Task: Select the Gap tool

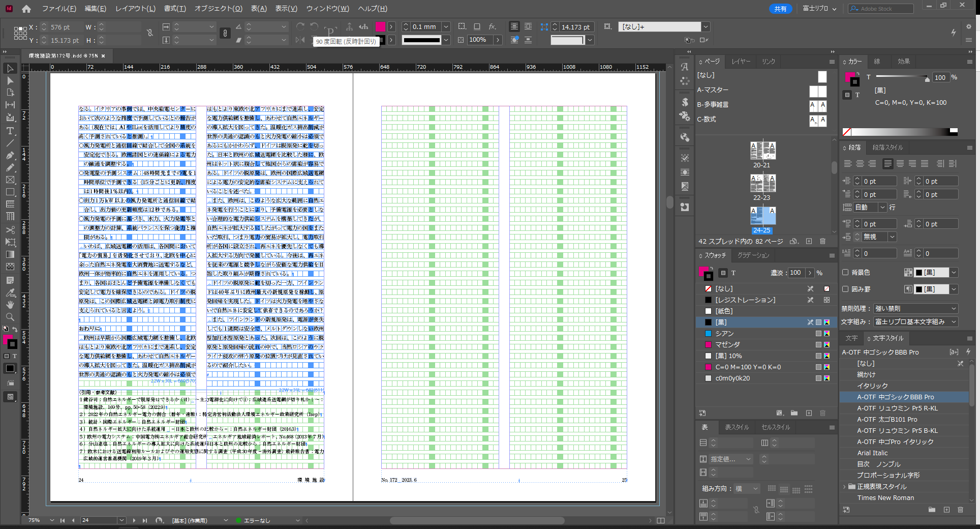Action: tap(10, 105)
